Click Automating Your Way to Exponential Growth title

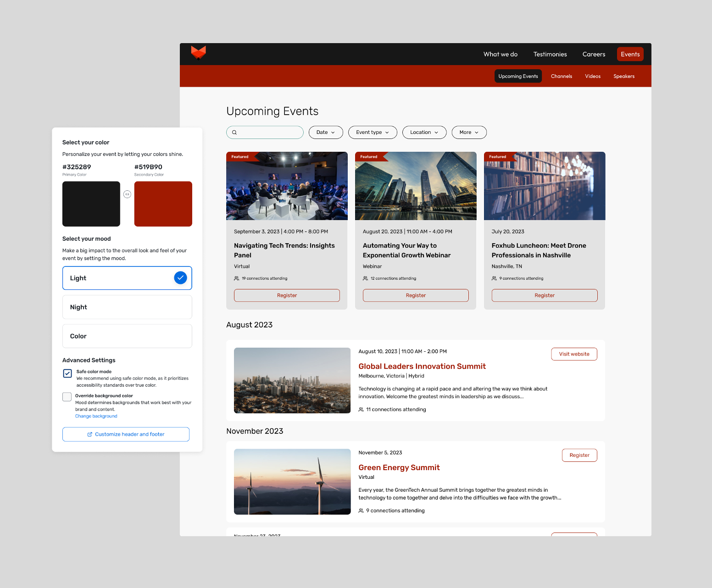coord(407,250)
